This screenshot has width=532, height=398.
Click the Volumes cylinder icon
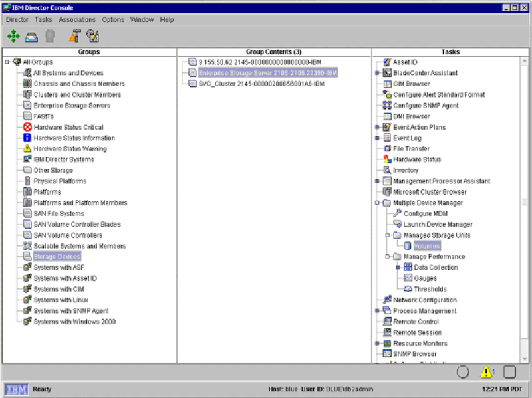click(x=408, y=246)
